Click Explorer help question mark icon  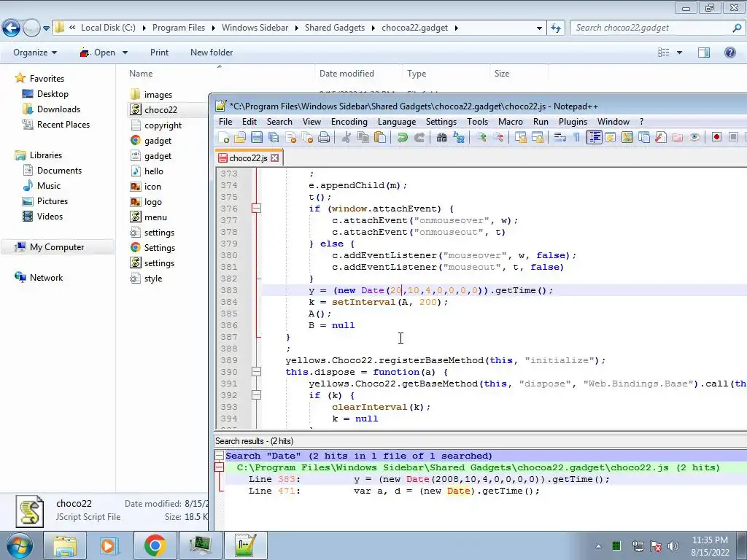coord(729,52)
